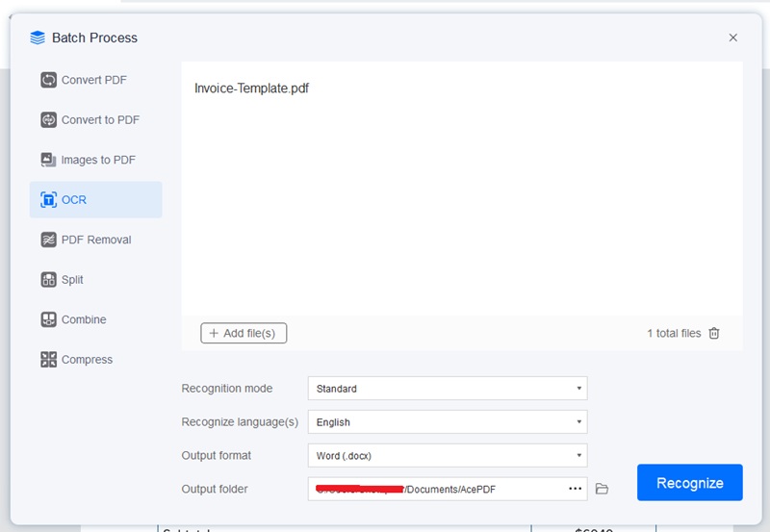Add file(s) to the list
Viewport: 770px width, 532px height.
coord(244,333)
